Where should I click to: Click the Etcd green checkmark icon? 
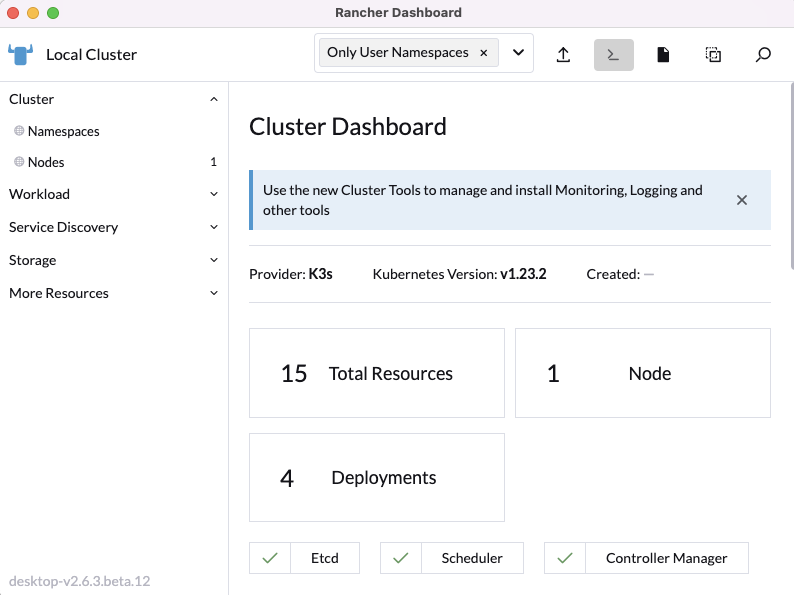pos(270,558)
